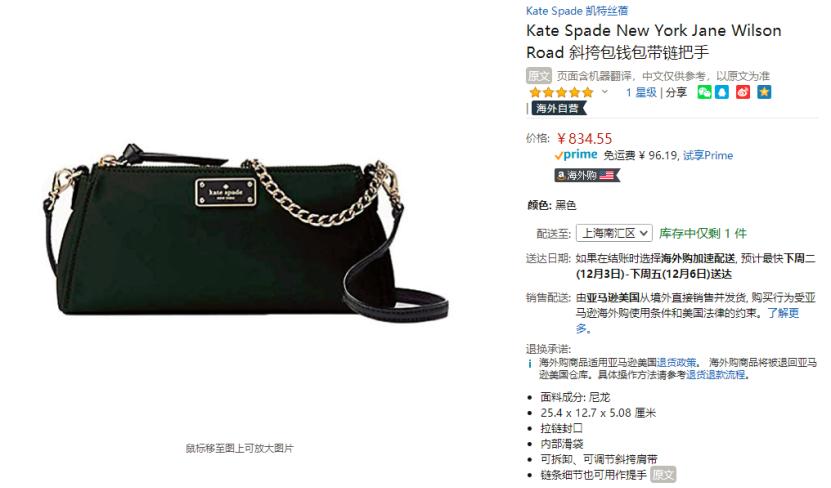Click the black handbag product image
This screenshot has width=831, height=488.
246,233
